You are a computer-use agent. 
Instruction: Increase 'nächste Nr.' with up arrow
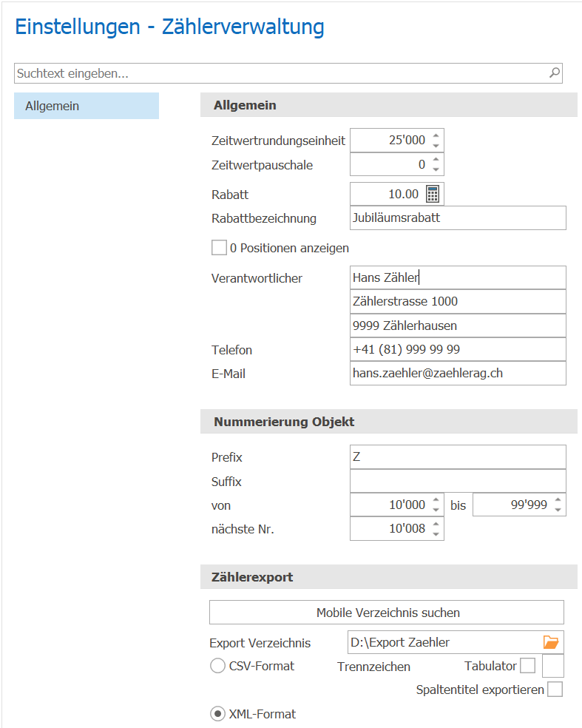(436, 525)
